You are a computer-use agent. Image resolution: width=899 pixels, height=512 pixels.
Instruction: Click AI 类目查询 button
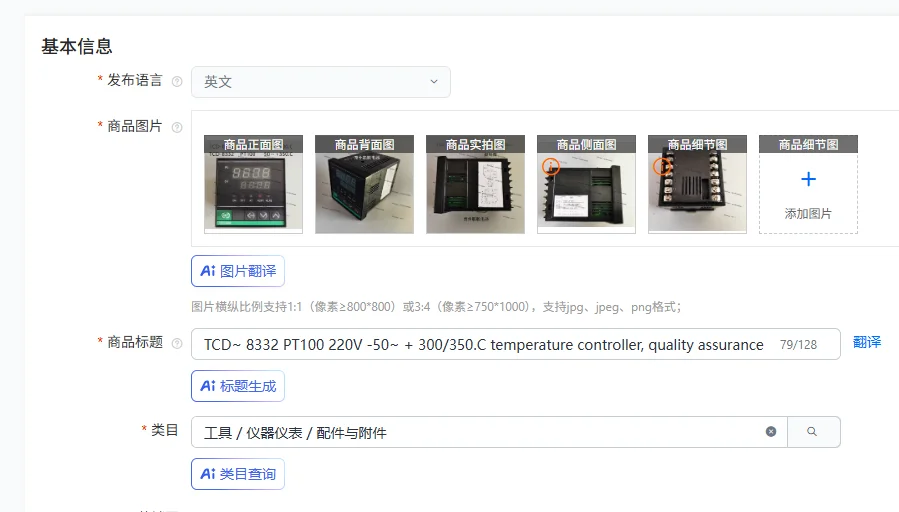[238, 474]
